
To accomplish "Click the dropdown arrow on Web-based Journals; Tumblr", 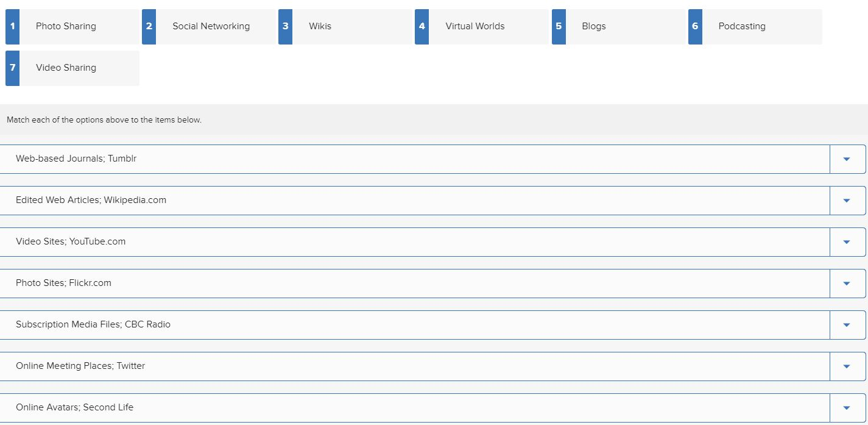I will pyautogui.click(x=847, y=159).
